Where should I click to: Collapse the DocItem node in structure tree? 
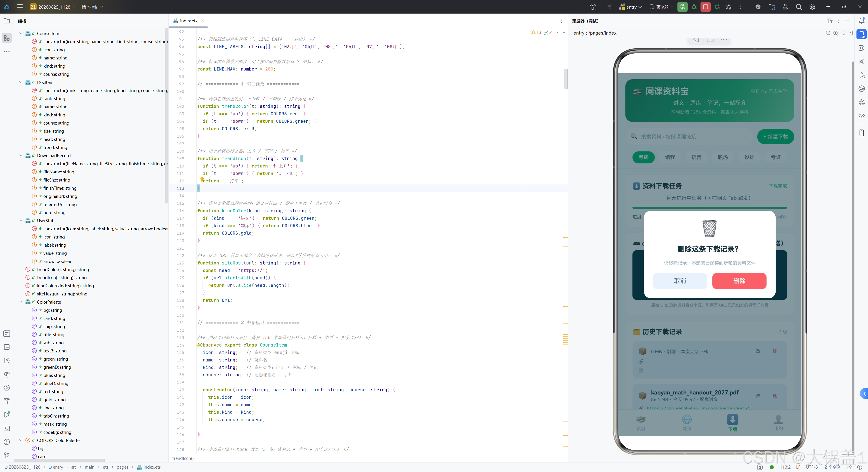[x=21, y=82]
